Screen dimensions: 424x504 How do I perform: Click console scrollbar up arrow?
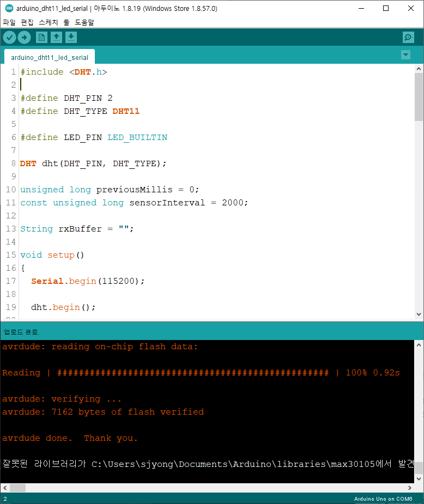pos(419,345)
